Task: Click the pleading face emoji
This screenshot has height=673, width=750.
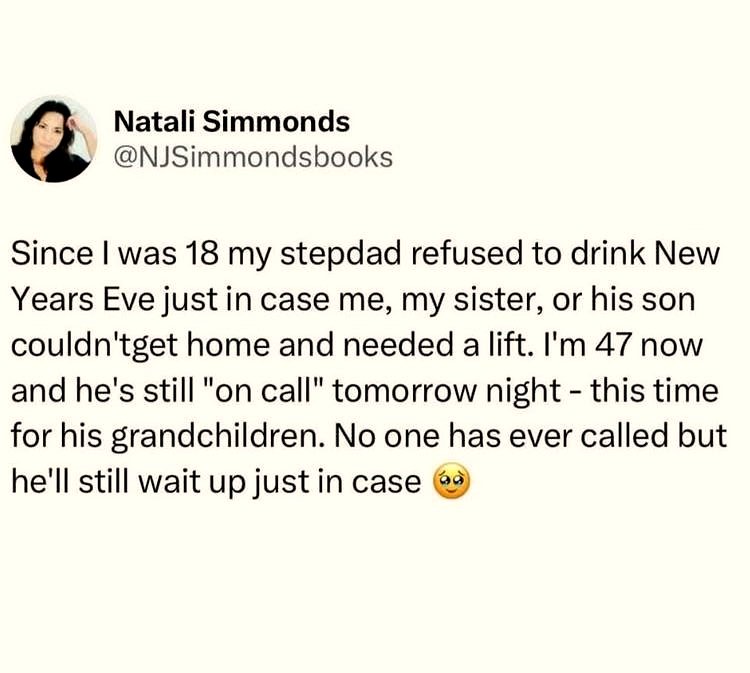Action: click(449, 483)
